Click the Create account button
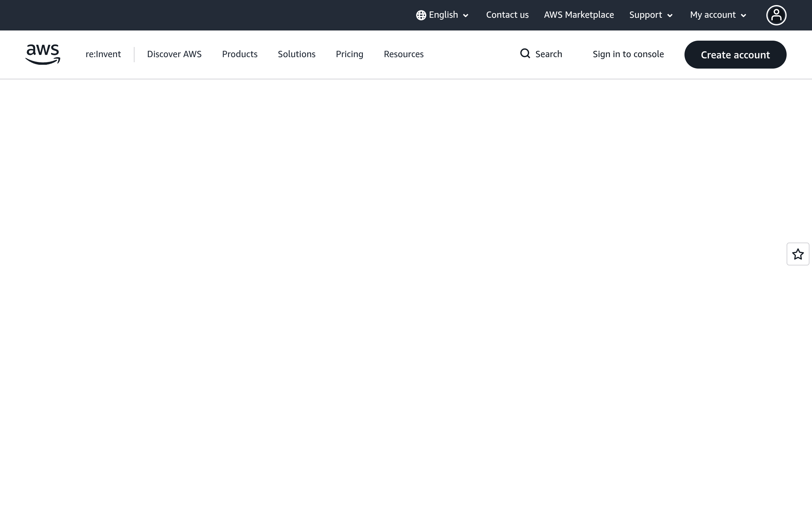 [x=735, y=55]
